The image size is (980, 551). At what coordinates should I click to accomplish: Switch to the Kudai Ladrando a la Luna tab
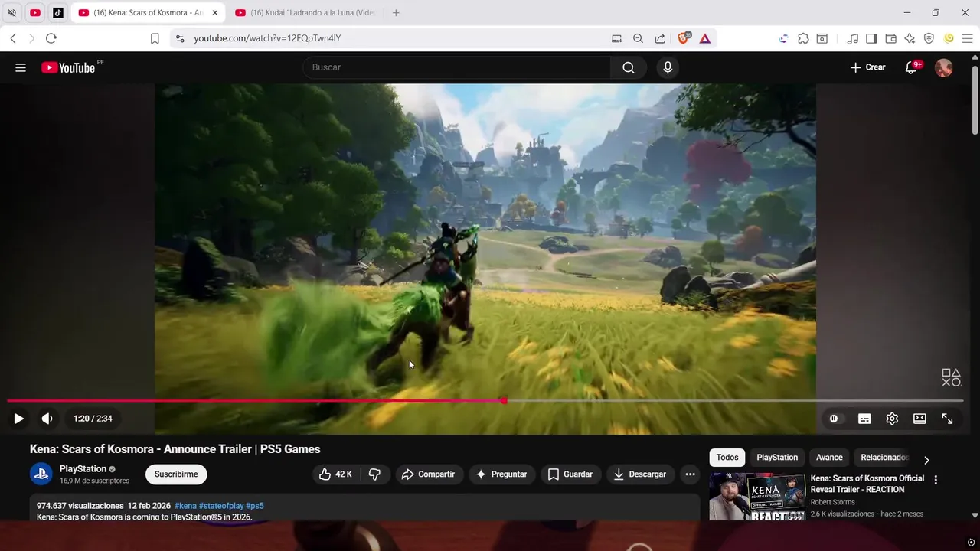tap(305, 13)
